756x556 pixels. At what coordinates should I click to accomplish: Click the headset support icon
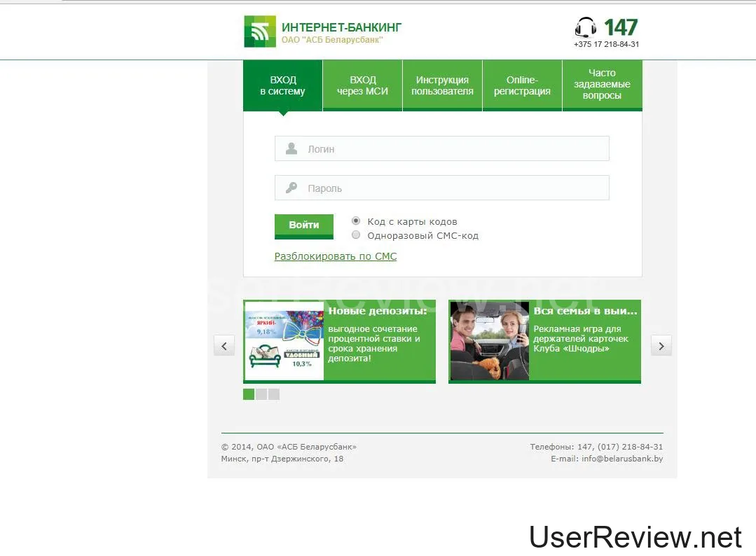(586, 28)
